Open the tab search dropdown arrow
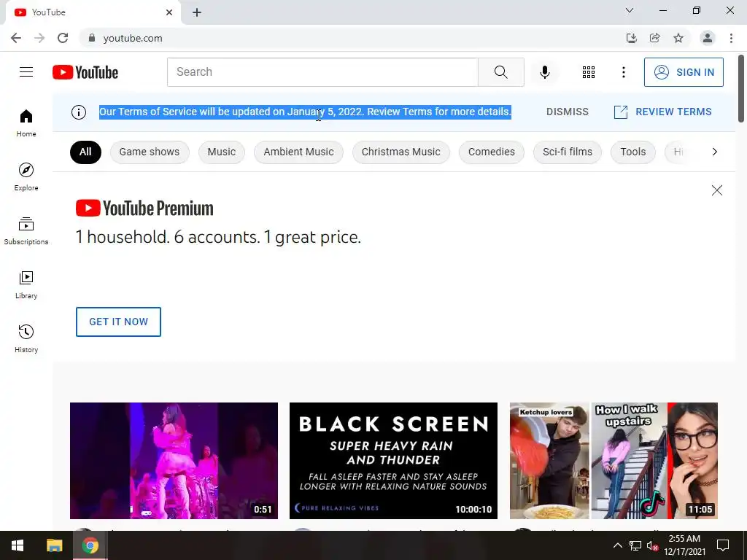This screenshot has height=560, width=747. [x=630, y=10]
